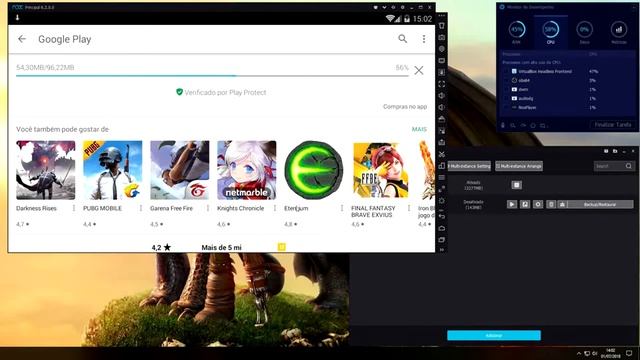Select the dwm process row

click(567, 89)
